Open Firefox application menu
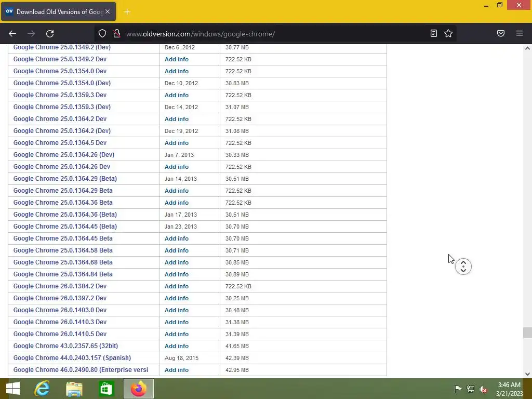 point(520,33)
